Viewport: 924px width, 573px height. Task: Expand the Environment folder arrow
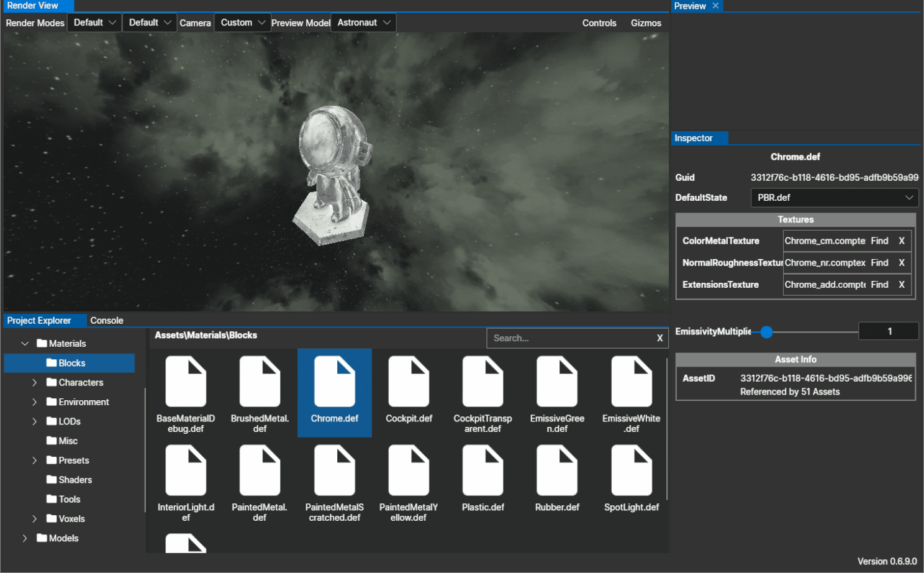coord(35,402)
